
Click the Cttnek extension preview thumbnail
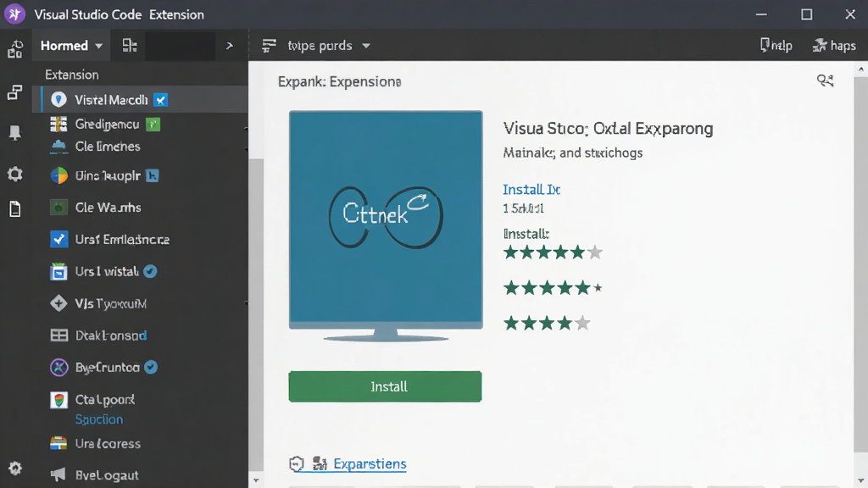pyautogui.click(x=386, y=225)
